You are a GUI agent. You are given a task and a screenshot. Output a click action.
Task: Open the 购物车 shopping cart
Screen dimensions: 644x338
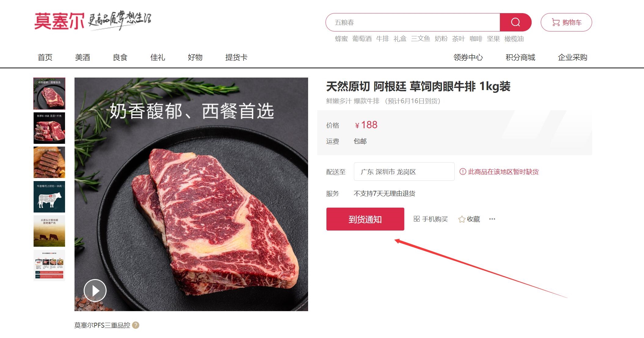(566, 22)
